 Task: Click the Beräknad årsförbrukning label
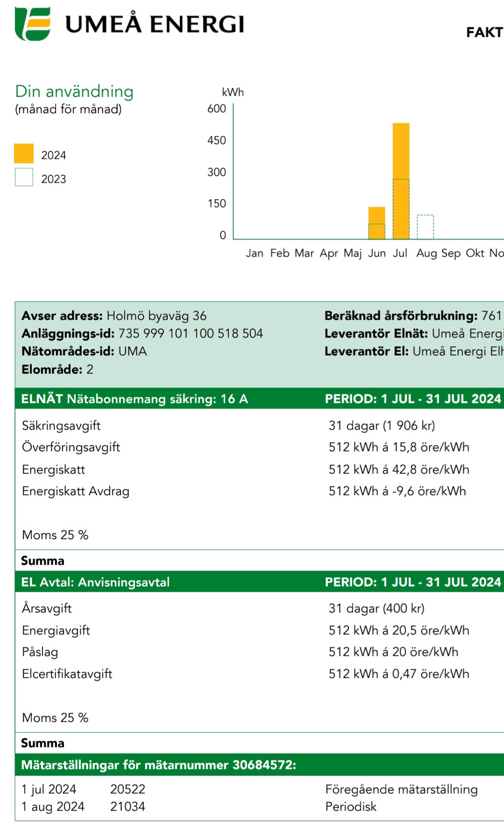(401, 316)
